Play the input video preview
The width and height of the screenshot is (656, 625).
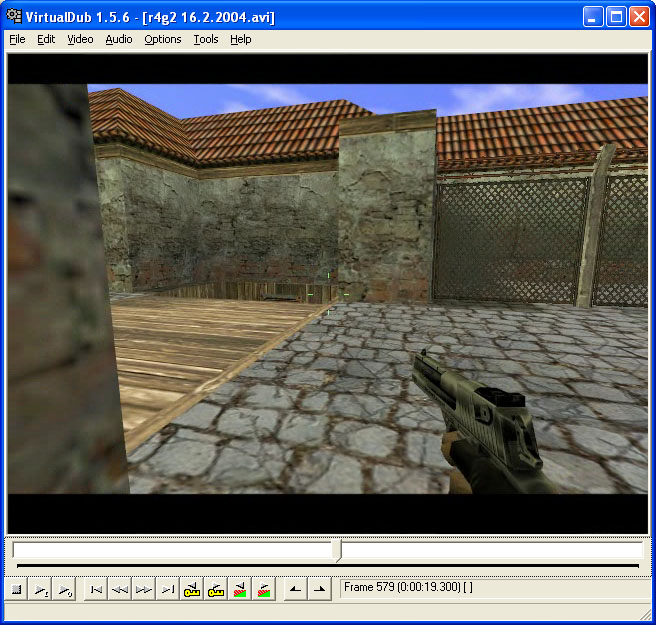40,589
